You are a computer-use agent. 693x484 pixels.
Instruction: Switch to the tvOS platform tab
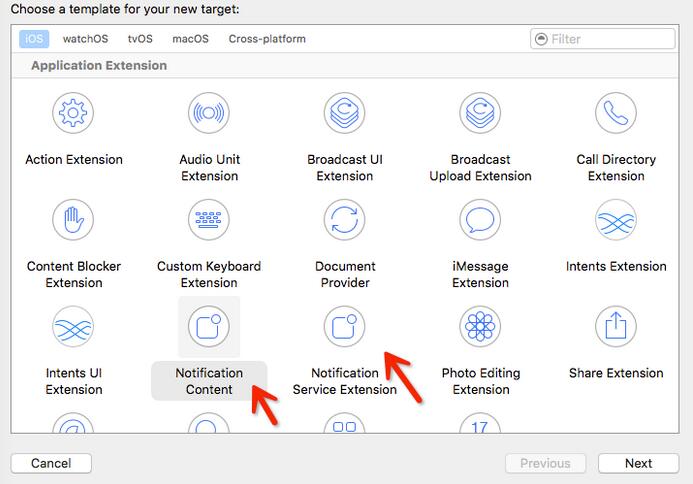coord(140,39)
